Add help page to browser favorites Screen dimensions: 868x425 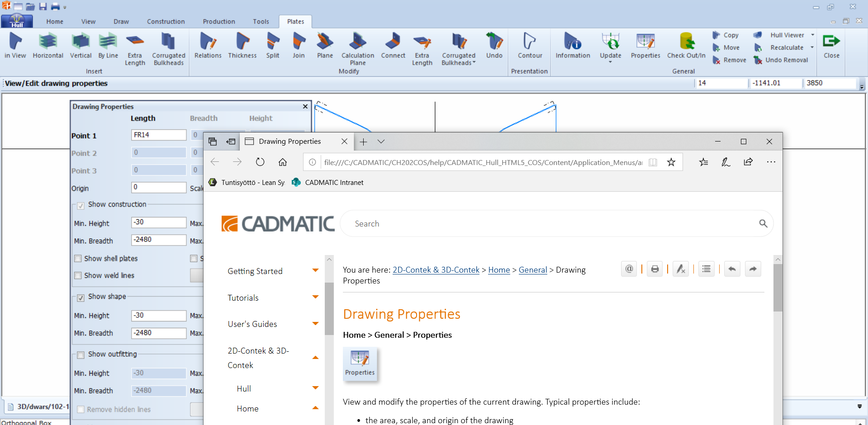click(x=671, y=162)
